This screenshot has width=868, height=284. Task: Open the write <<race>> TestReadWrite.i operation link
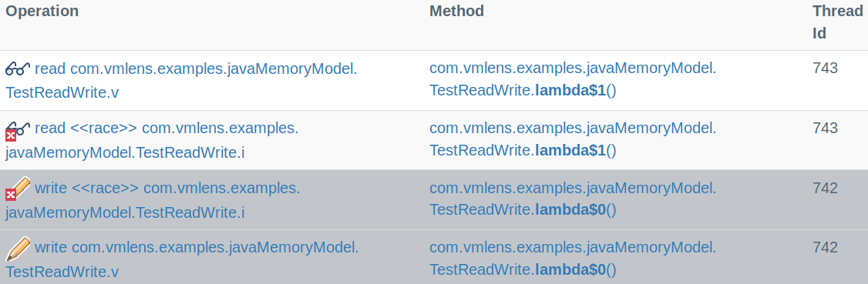tap(153, 200)
